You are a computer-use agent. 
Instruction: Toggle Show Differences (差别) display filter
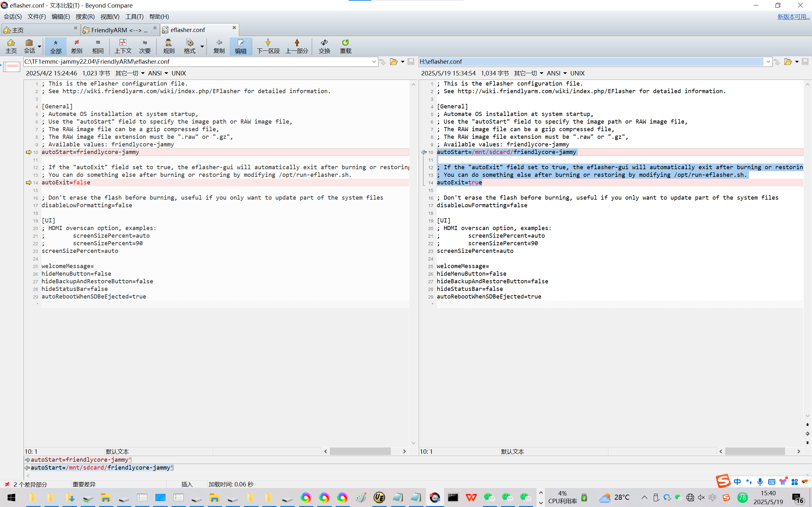(x=76, y=46)
